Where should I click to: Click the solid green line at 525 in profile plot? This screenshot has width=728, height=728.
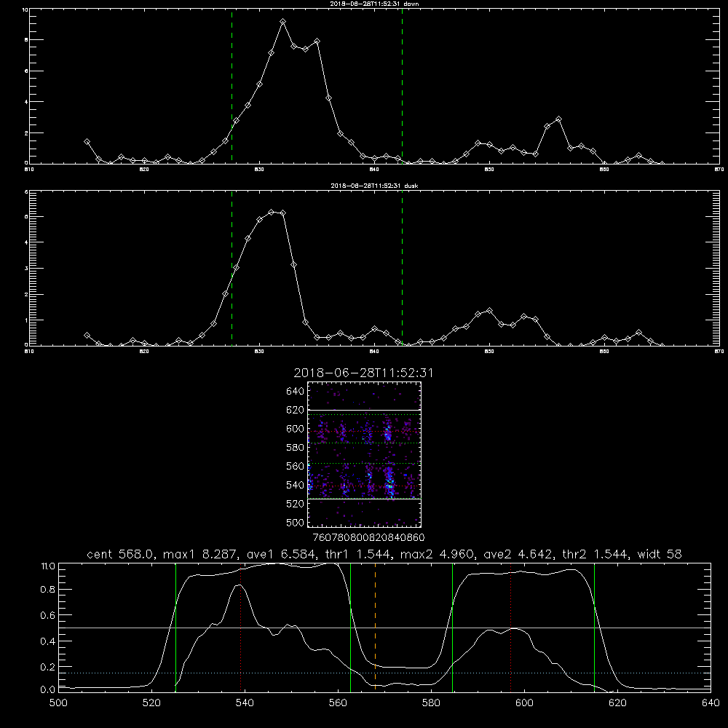coord(175,628)
